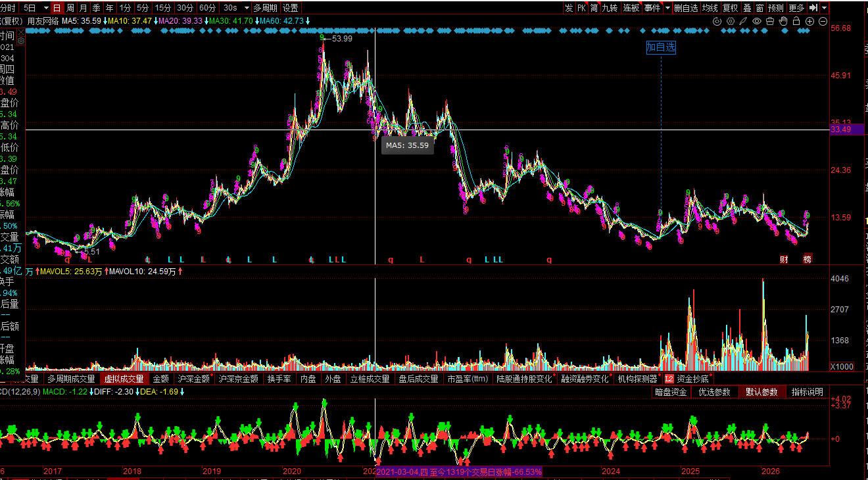This screenshot has width=868, height=480.
Task: Select the feather drawing tool icon
Action: coord(744,21)
